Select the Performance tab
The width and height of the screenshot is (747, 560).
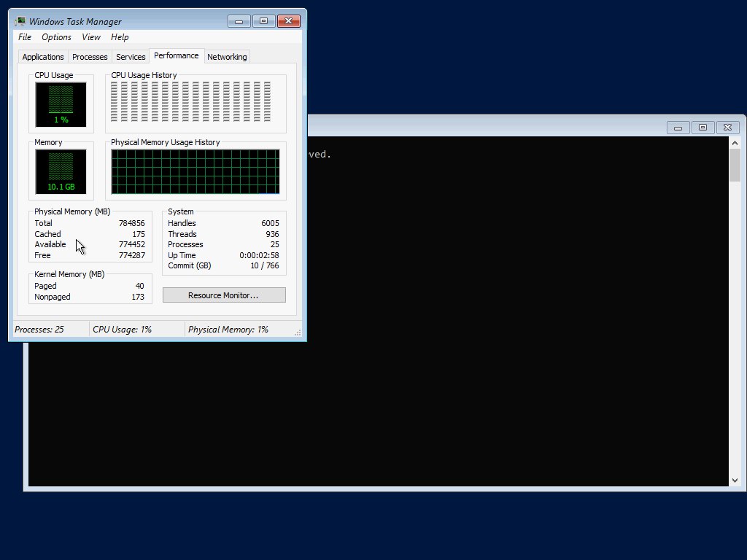click(x=177, y=55)
